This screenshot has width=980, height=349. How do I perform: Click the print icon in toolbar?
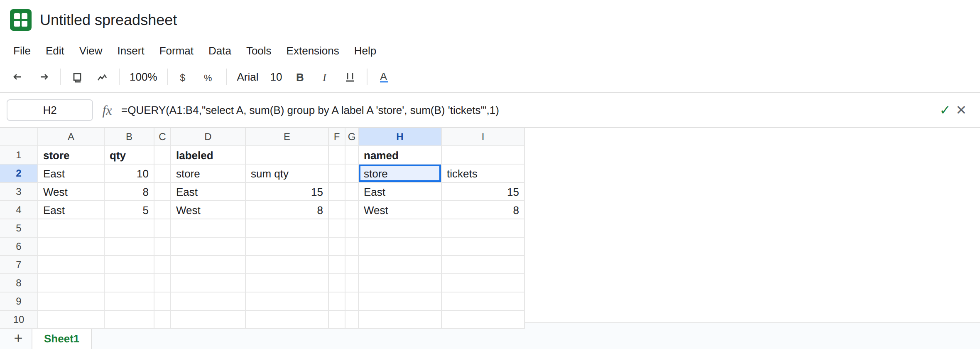point(77,77)
